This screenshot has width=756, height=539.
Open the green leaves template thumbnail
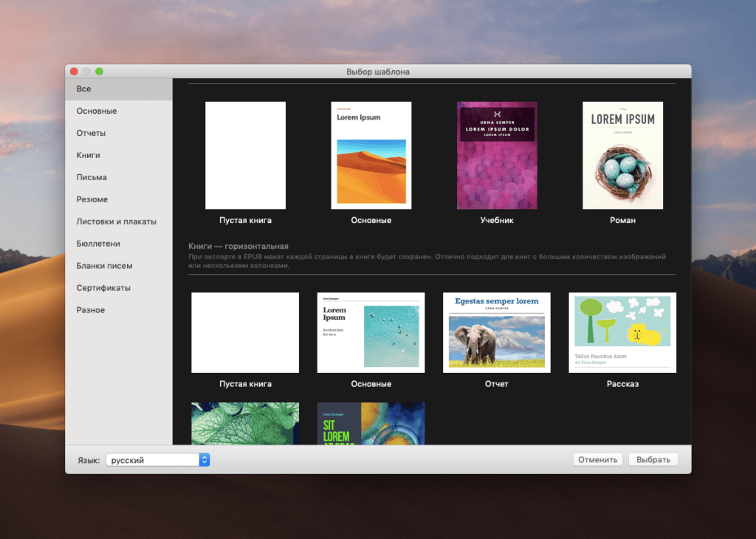[x=245, y=423]
